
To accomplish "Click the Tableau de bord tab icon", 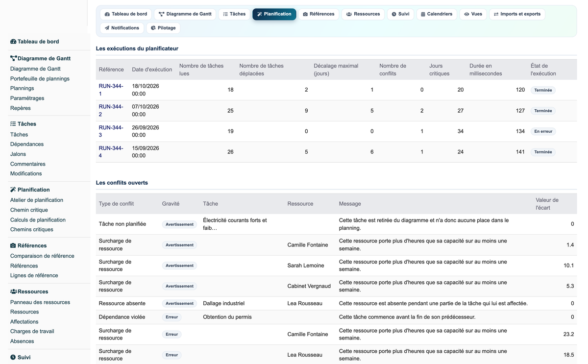I will tap(107, 14).
